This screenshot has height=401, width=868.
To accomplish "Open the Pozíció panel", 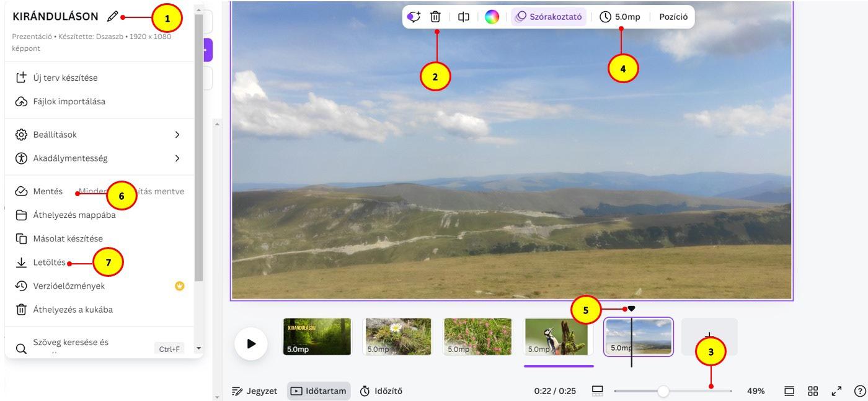I will (x=673, y=17).
